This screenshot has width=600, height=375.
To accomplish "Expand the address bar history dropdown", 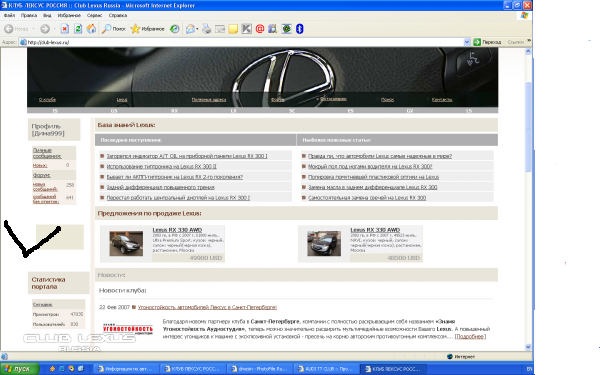I will [466, 42].
